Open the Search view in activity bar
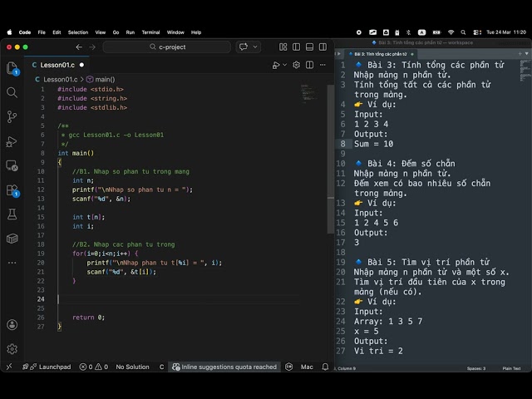Image resolution: width=532 pixels, height=399 pixels. click(12, 92)
